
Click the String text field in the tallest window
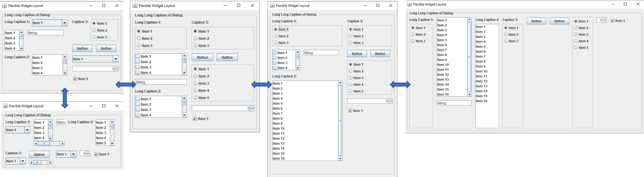pyautogui.click(x=321, y=53)
